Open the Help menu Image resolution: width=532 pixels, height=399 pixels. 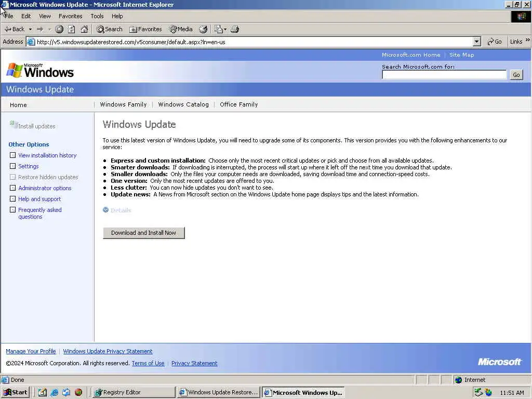tap(117, 16)
